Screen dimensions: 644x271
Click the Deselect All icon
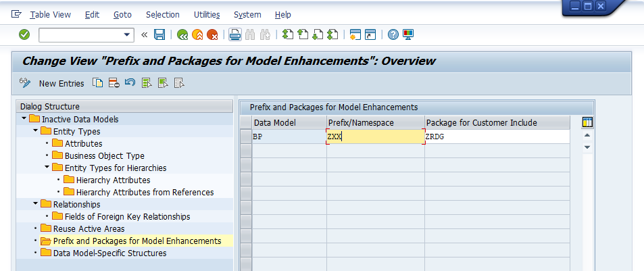179,83
